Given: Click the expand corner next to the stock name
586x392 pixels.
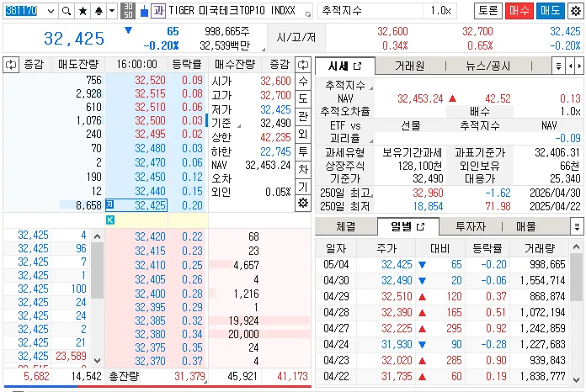Looking at the screenshot, I should coord(308,14).
